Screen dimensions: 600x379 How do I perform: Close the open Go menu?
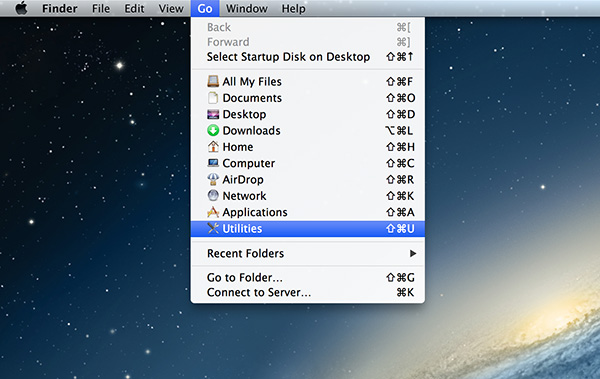[x=205, y=8]
